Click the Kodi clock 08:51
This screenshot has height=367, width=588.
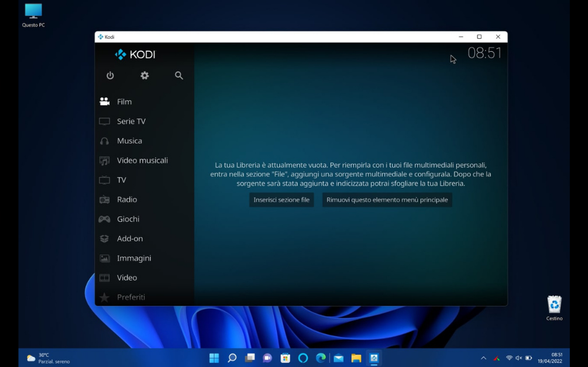coord(484,53)
